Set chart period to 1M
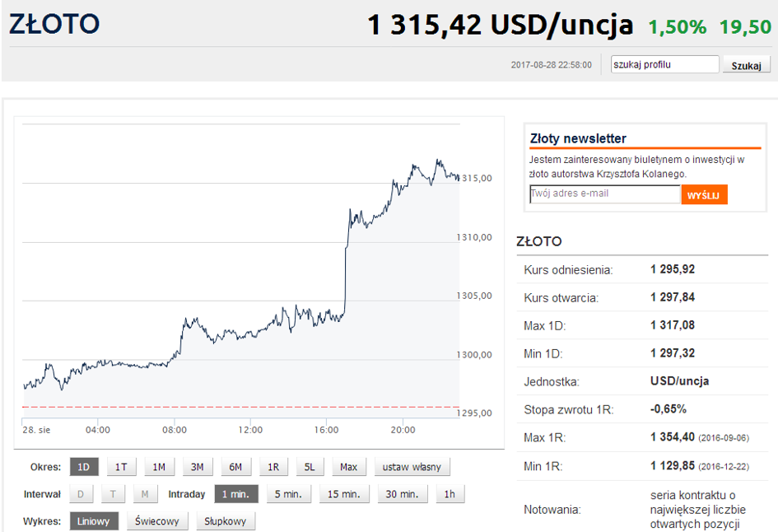This screenshot has height=532, width=778. [159, 467]
